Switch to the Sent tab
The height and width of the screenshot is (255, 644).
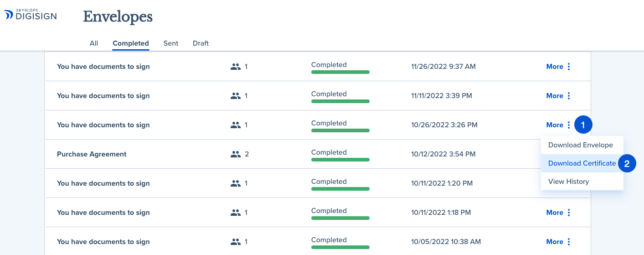(x=171, y=43)
